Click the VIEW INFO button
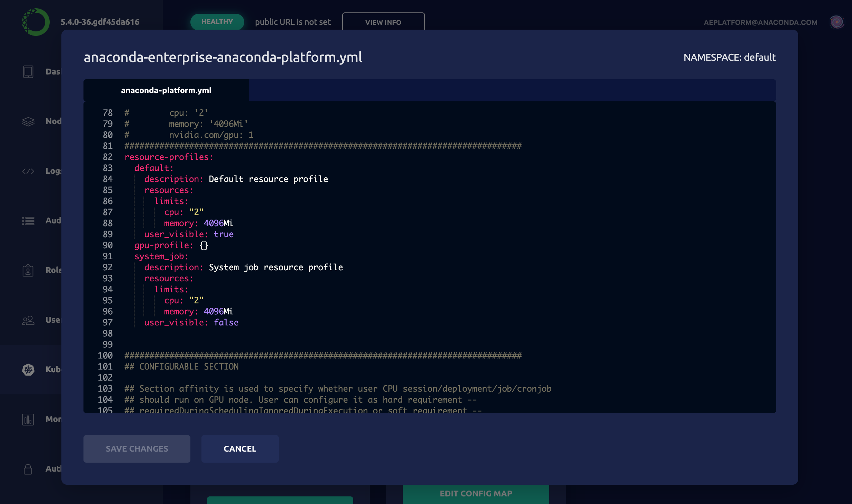 point(383,22)
